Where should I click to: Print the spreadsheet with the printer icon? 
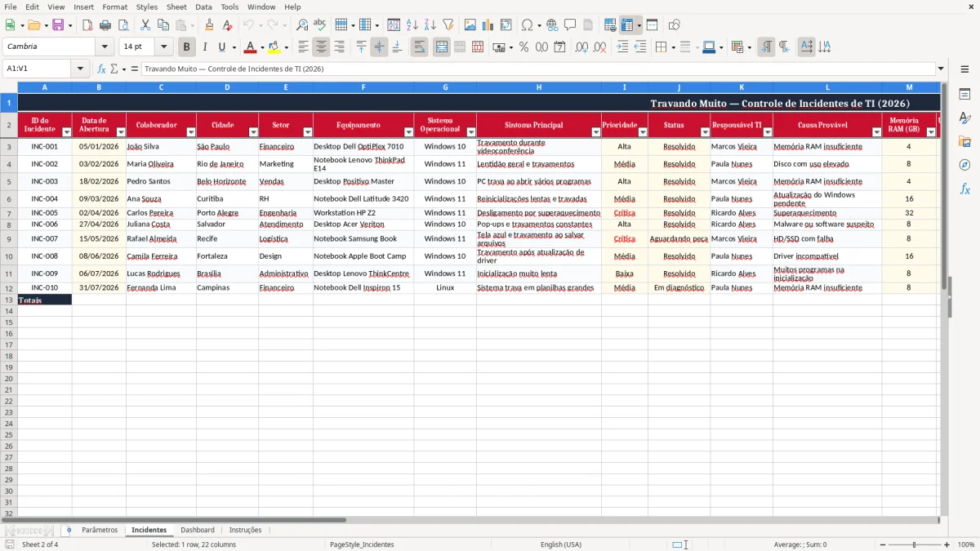[x=105, y=25]
